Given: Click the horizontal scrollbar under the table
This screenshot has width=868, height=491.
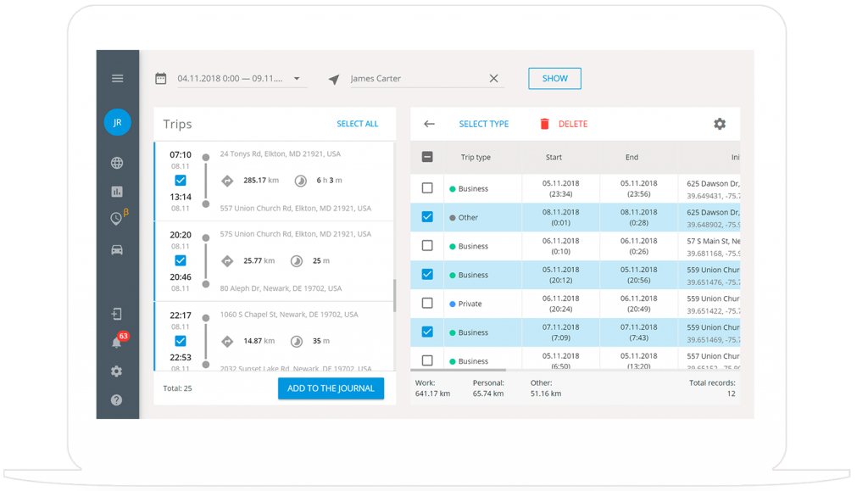Looking at the screenshot, I should tap(459, 370).
